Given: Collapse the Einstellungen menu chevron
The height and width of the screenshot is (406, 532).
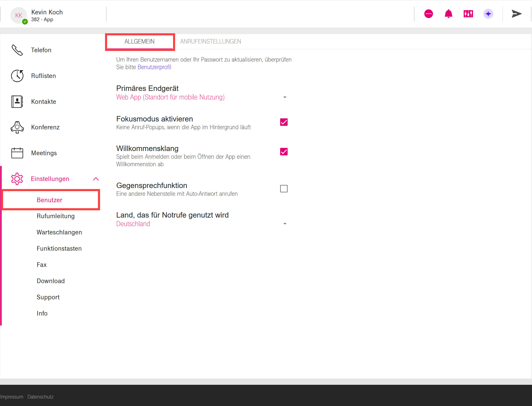Looking at the screenshot, I should coord(96,179).
